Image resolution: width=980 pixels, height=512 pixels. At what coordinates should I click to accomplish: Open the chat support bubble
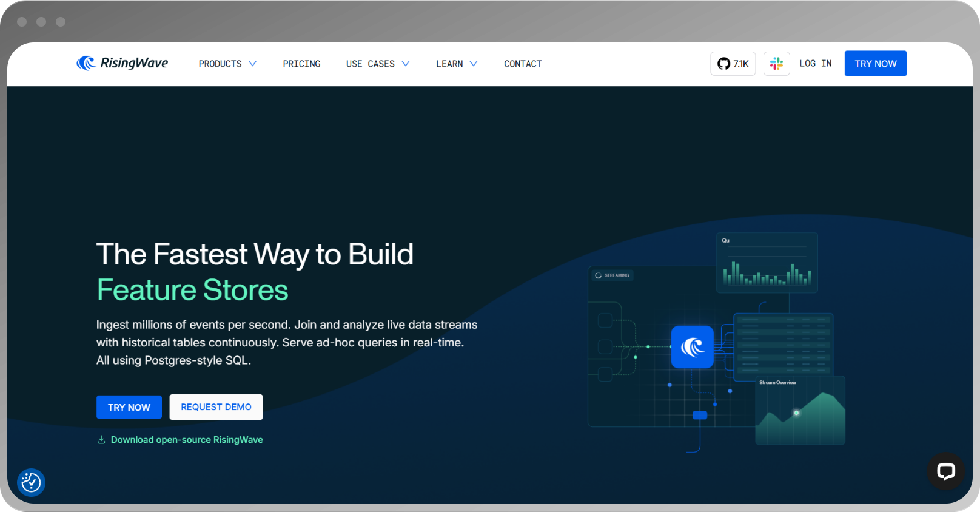coord(945,471)
